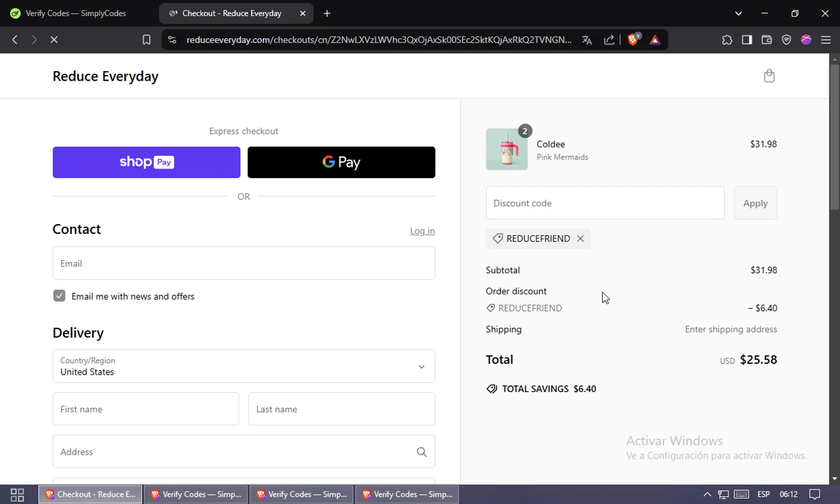
Task: Focus the Address input field
Action: pos(244,451)
